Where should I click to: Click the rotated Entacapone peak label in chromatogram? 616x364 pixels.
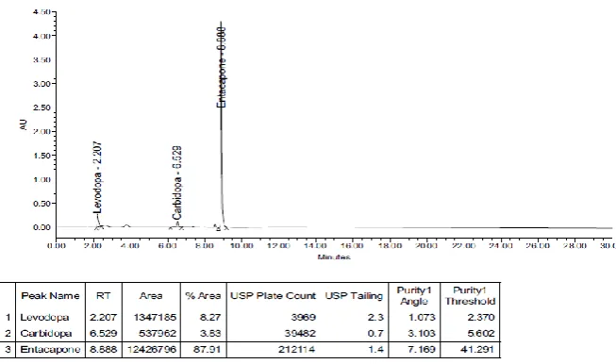[x=222, y=67]
